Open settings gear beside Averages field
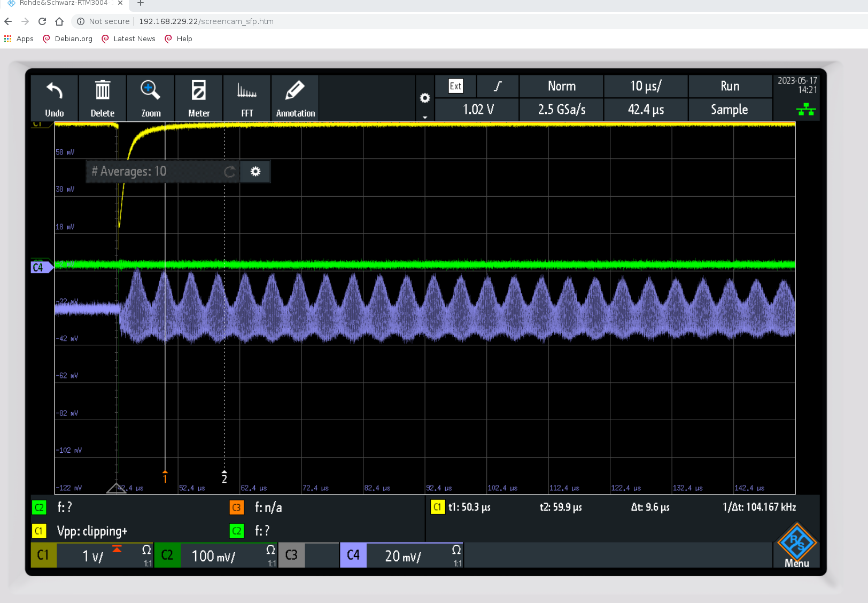The image size is (868, 603). point(255,172)
